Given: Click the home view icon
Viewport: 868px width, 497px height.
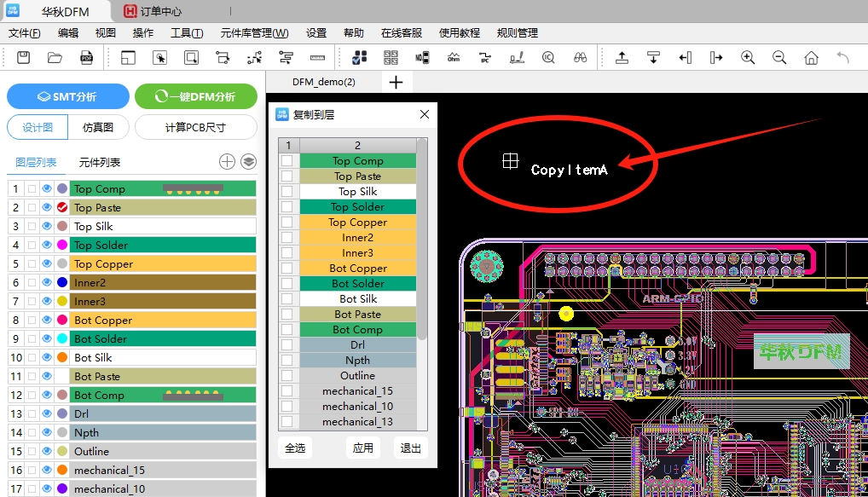Looking at the screenshot, I should 811,58.
